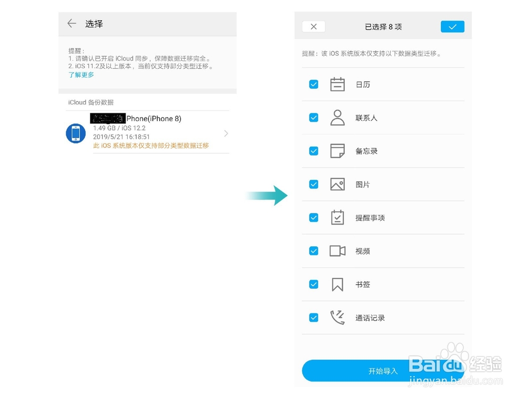
Task: Click the contacts person icon beside 联系人
Action: pyautogui.click(x=338, y=117)
